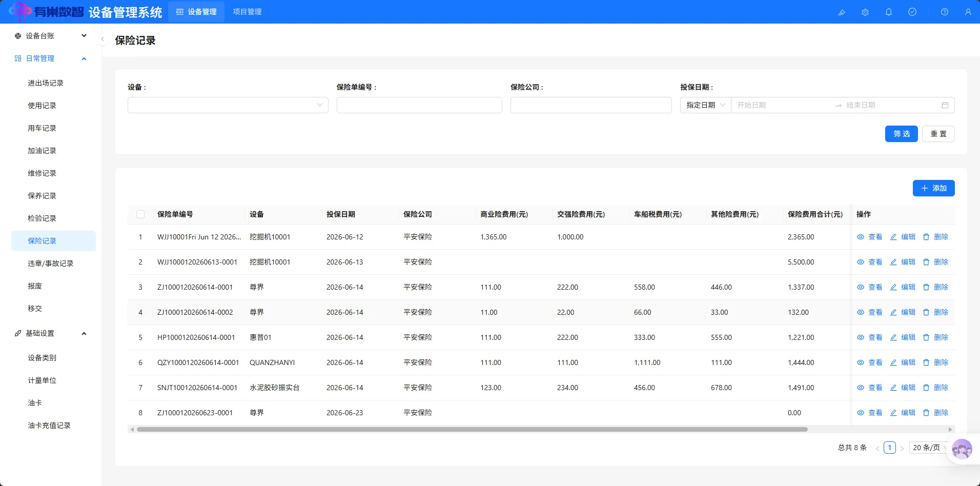Click the previous page arrow in pagination
Viewport: 980px width, 486px height.
tap(877, 448)
